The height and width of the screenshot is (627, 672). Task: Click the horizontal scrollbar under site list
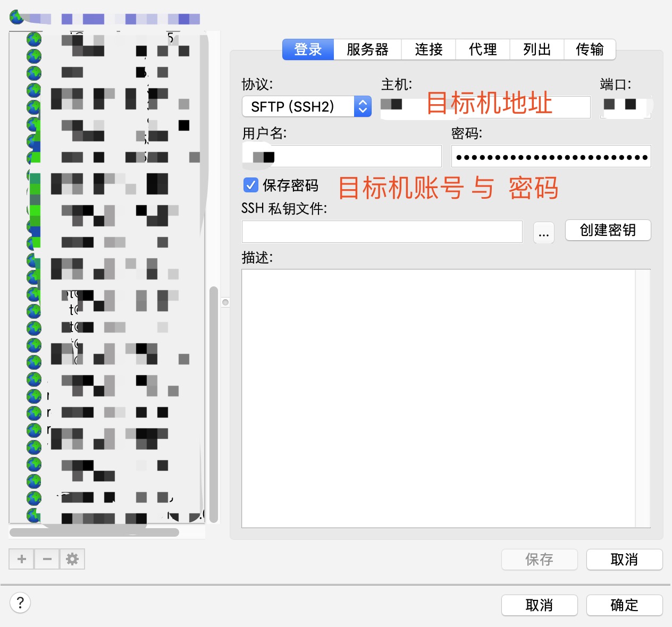point(94,532)
